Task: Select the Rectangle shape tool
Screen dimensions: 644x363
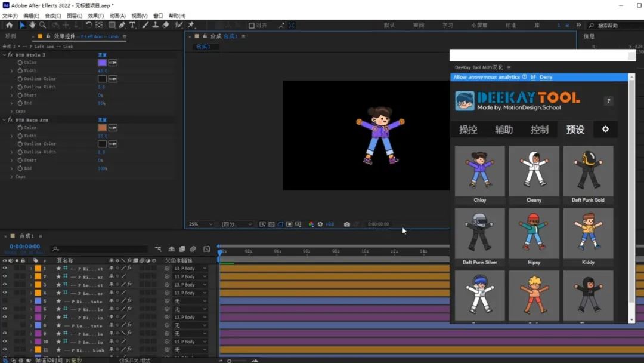Action: [x=112, y=25]
